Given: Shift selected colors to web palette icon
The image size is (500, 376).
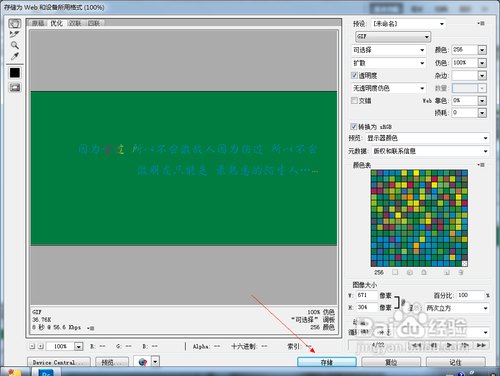Looking at the screenshot, I should 410,272.
